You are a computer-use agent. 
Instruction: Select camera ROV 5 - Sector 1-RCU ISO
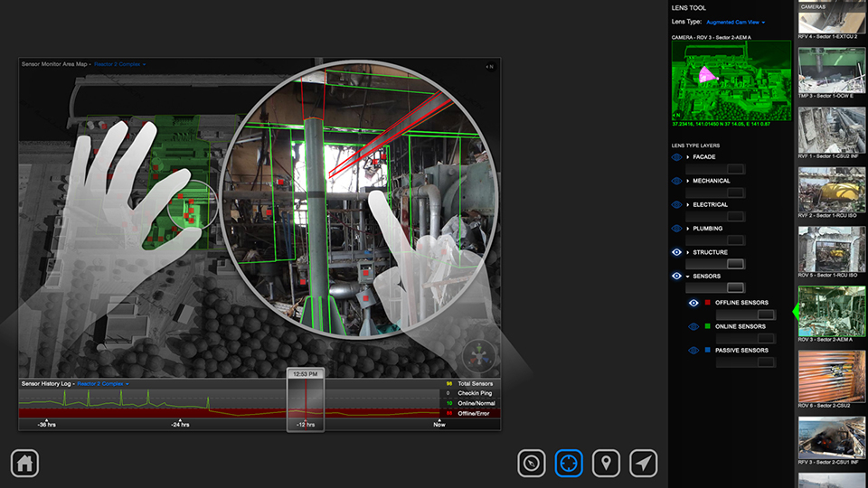pos(832,252)
